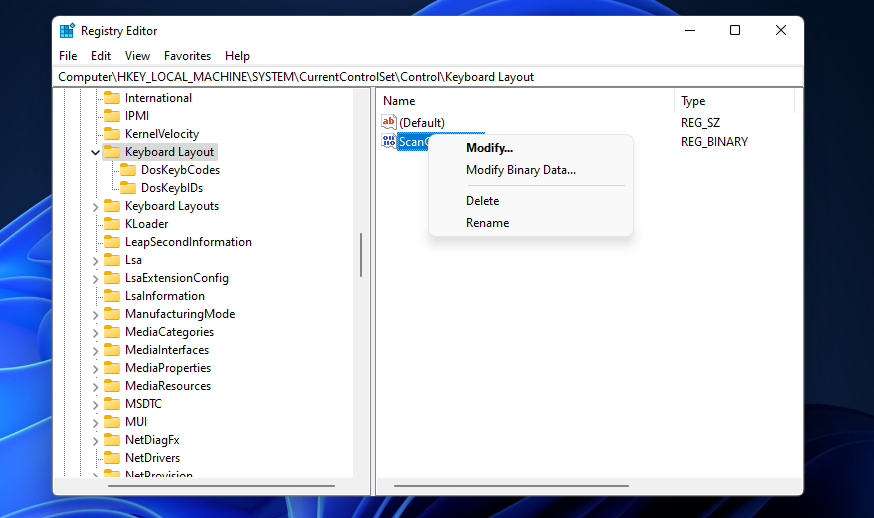
Task: Expand the LsaExtensionConfig key
Action: tap(95, 279)
